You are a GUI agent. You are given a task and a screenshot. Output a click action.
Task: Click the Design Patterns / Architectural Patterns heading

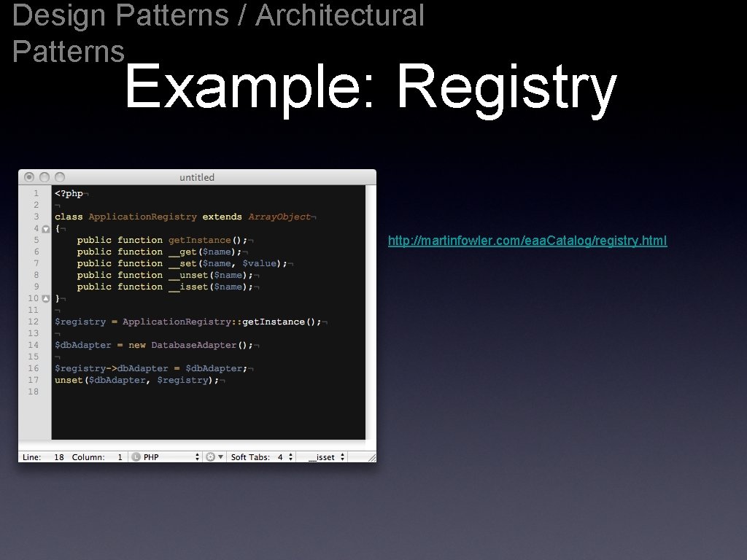point(217,32)
